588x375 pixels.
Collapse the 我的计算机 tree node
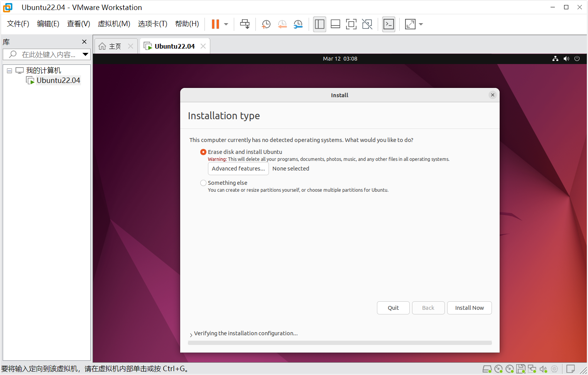click(x=9, y=71)
